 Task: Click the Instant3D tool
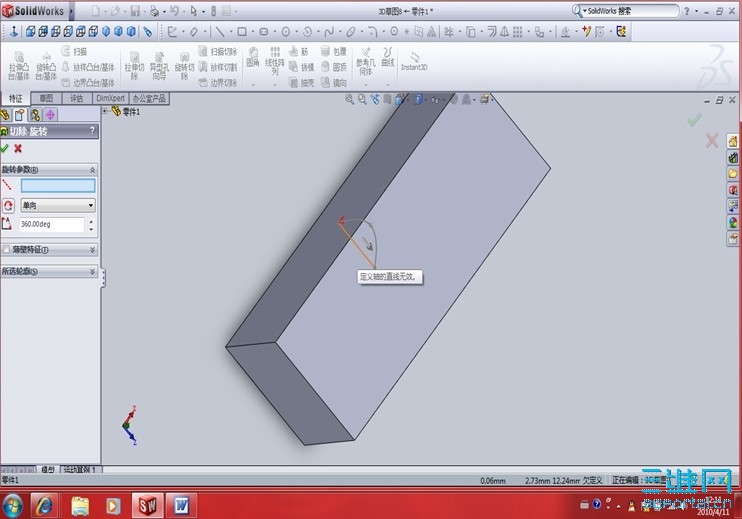point(414,62)
